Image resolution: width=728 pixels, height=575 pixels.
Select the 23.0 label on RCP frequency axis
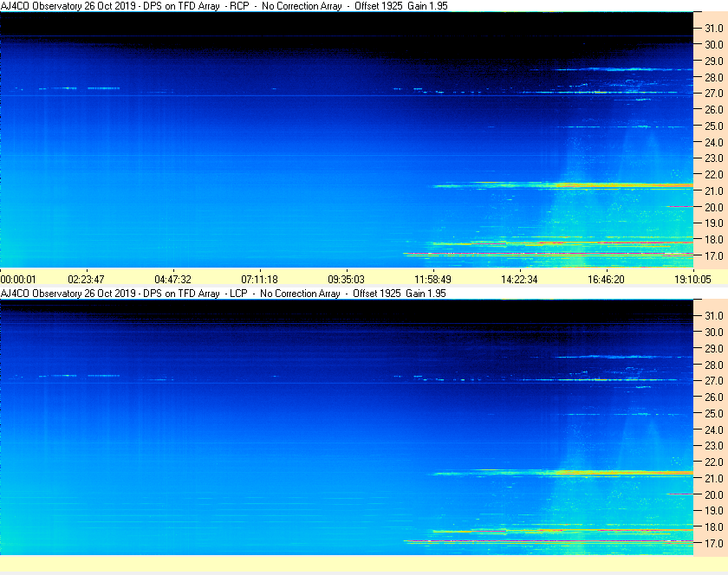coord(714,158)
